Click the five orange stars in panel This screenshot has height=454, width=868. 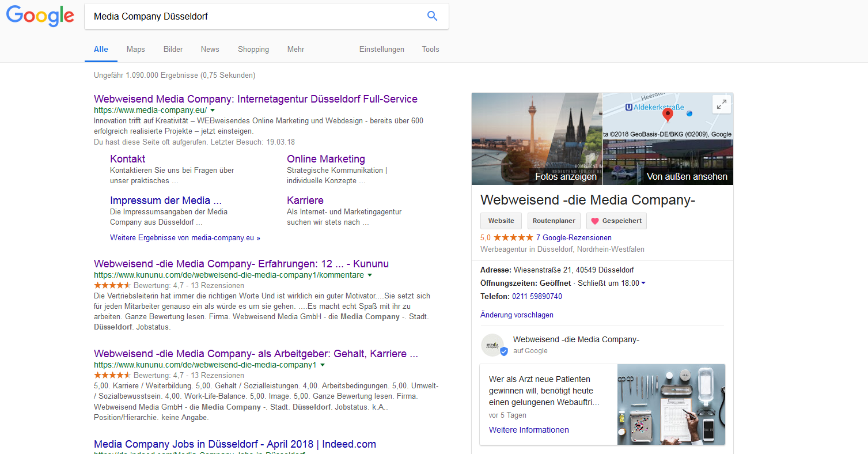513,237
